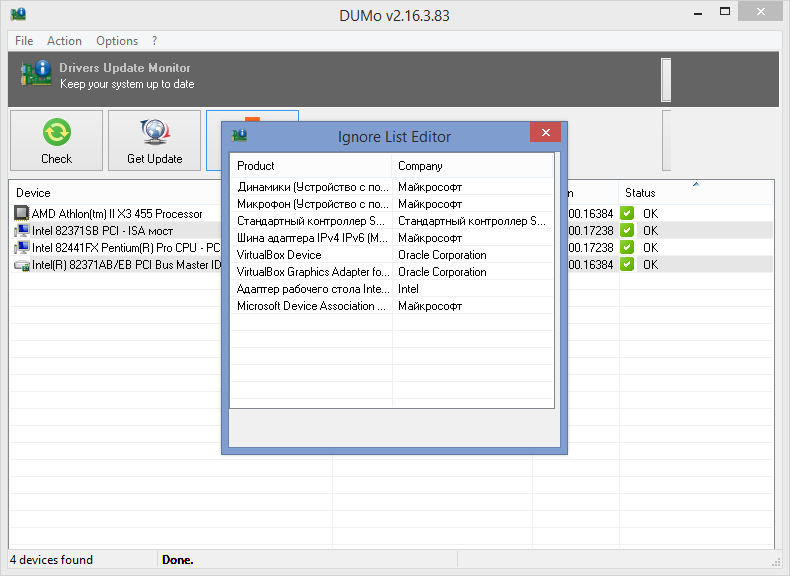The image size is (790, 576).
Task: Click the Company column header
Action: [472, 166]
